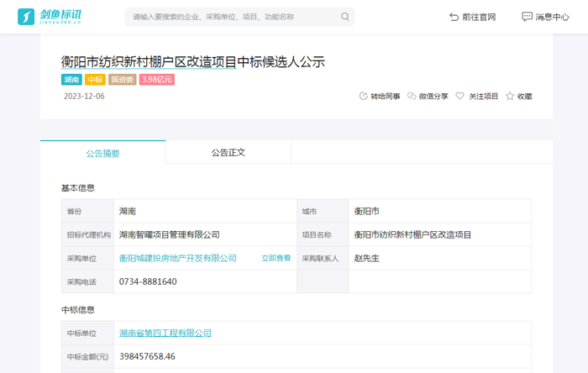Viewport: 588px width, 373px height.
Task: Click the 立即查看 link
Action: click(276, 258)
